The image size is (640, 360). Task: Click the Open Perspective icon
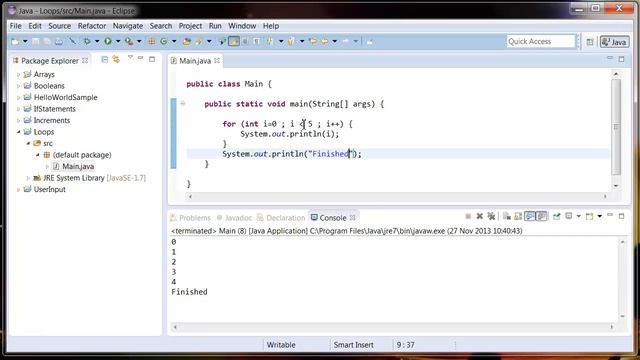click(x=590, y=42)
